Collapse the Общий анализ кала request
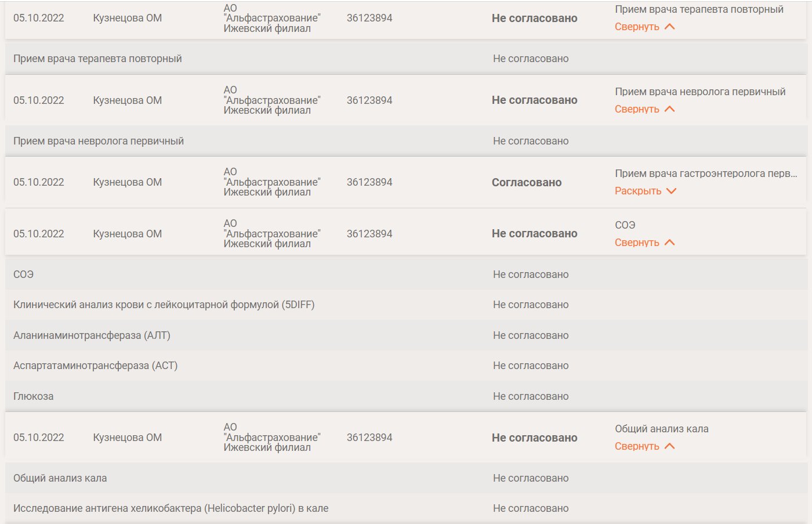The width and height of the screenshot is (812, 524). [637, 446]
